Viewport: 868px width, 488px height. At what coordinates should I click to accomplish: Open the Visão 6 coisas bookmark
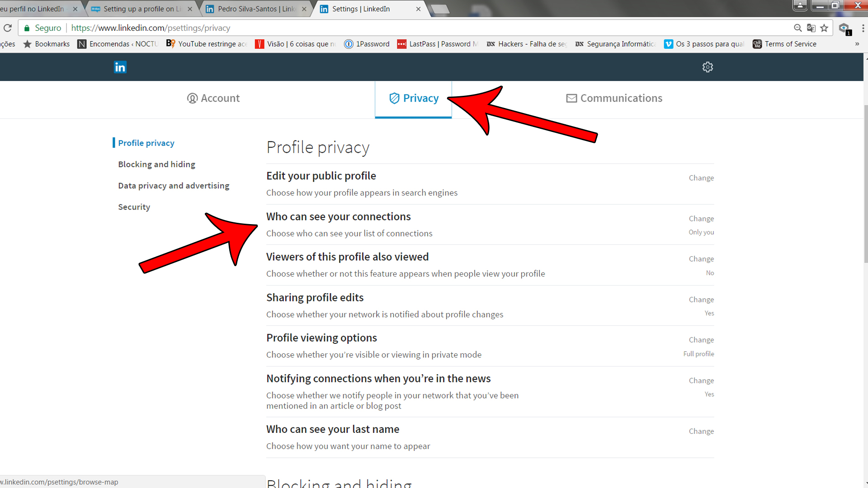coord(295,44)
